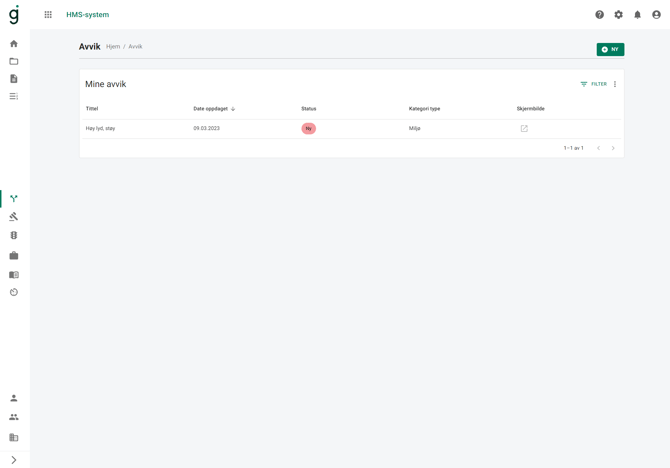Go to Hjem breadcrumb link
Screen dimensions: 670x468
113,47
